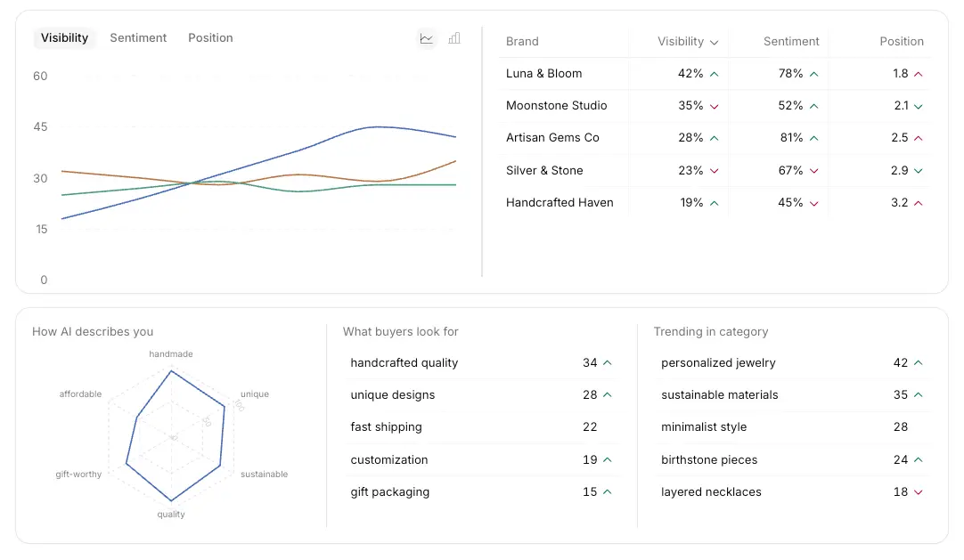Select the sustainable materials trend row
Screen dimensions: 964x560
point(720,395)
